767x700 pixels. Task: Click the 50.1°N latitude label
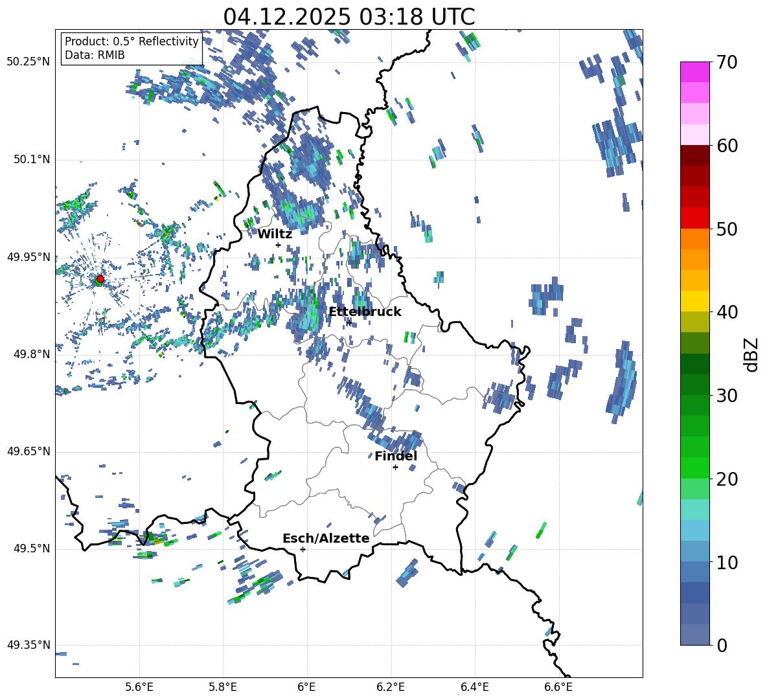click(x=31, y=160)
